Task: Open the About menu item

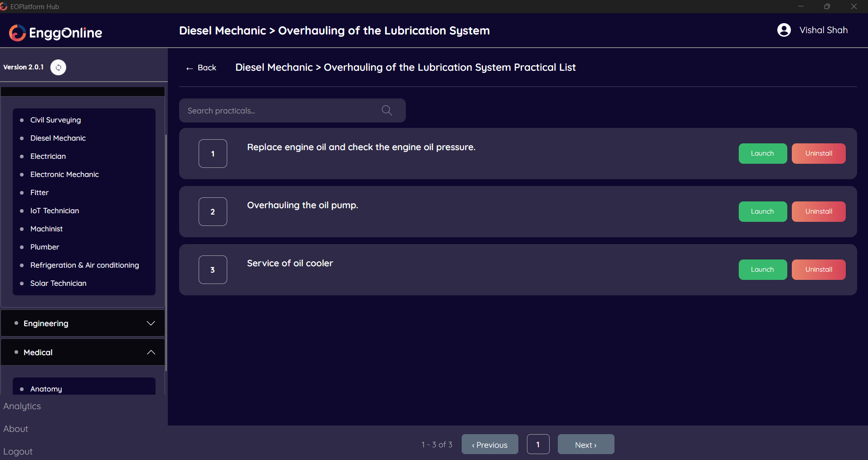Action: click(x=16, y=429)
